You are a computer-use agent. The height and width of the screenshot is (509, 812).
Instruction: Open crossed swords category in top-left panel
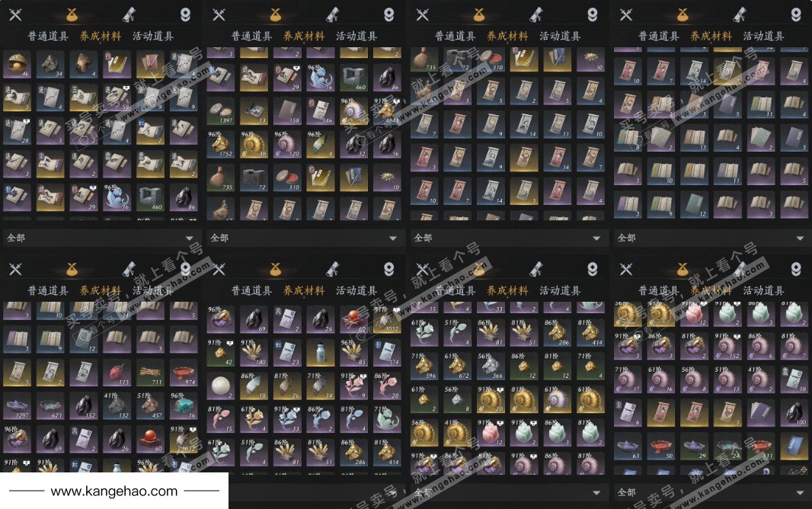15,14
